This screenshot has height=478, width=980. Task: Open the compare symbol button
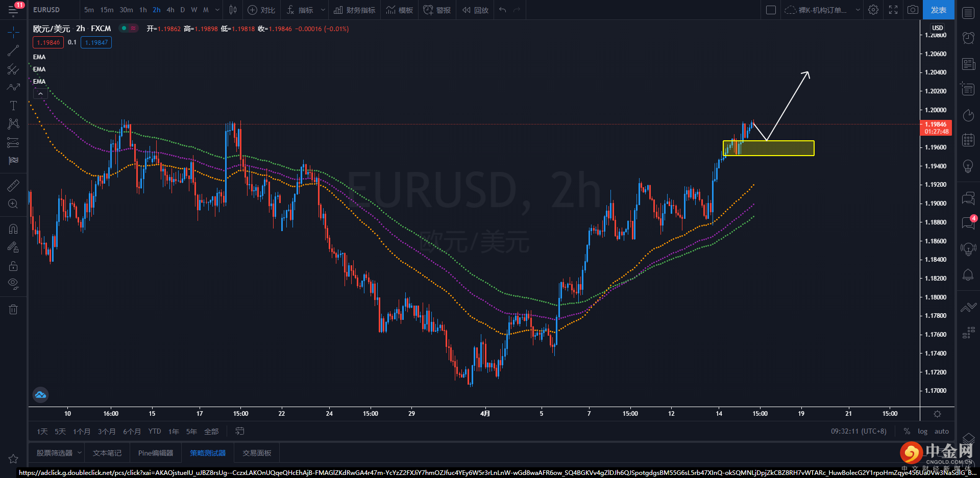[x=261, y=10]
